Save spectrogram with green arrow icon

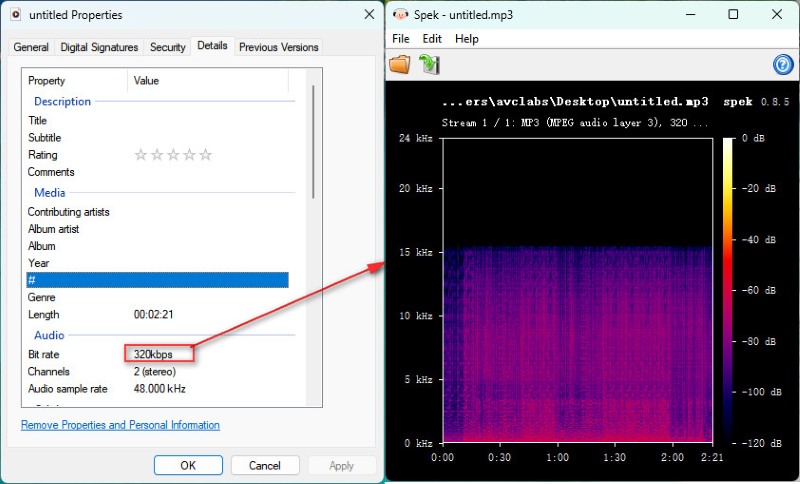429,64
